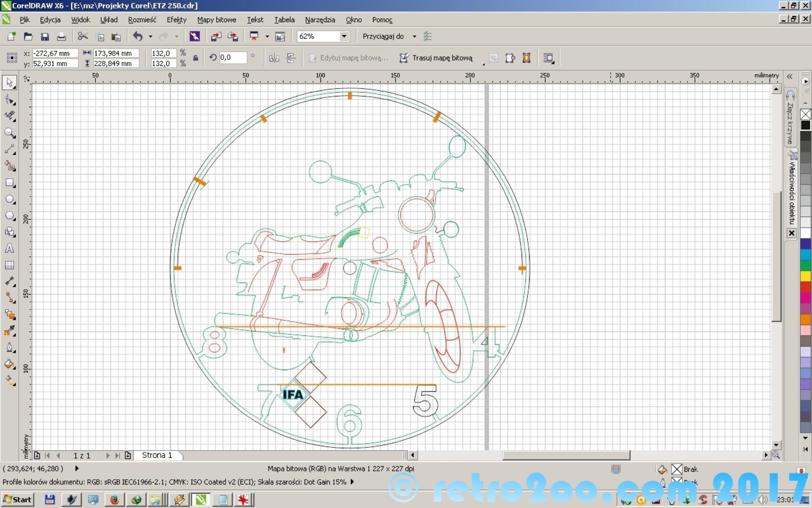
Task: Select the Zoom magnifier tool
Action: pyautogui.click(x=9, y=133)
